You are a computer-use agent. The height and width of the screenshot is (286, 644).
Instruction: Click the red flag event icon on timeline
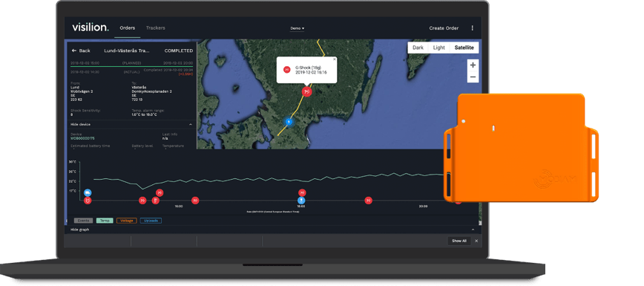click(x=155, y=201)
